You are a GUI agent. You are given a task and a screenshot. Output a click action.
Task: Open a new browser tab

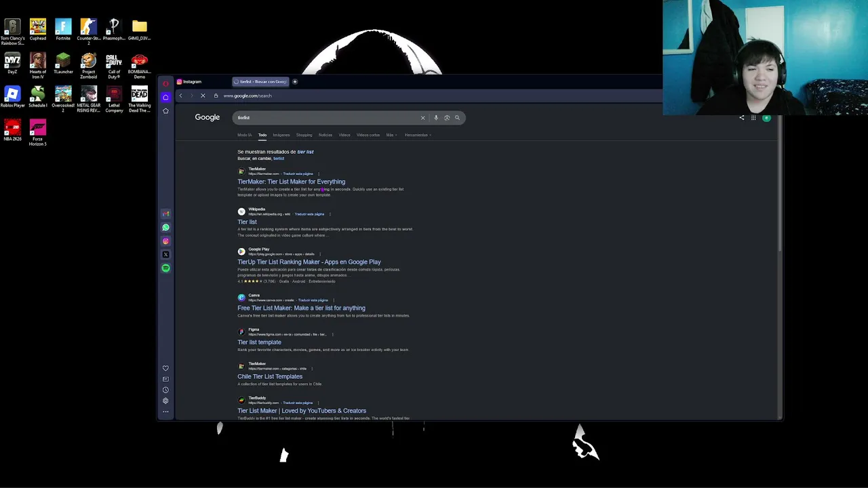pyautogui.click(x=295, y=82)
